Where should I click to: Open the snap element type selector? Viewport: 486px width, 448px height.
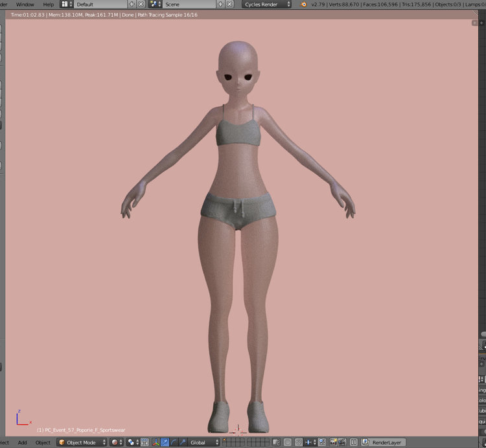click(x=311, y=442)
